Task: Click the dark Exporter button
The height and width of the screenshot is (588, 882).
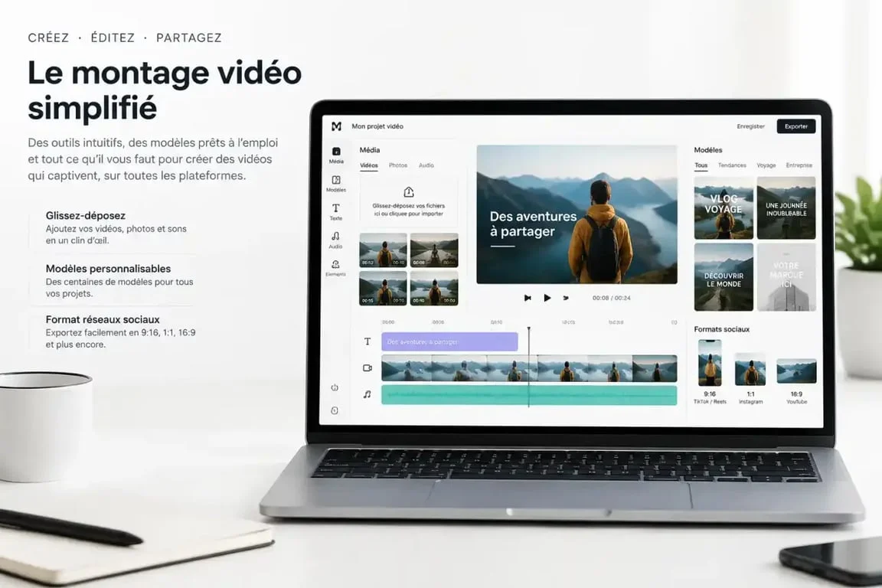Action: 796,126
